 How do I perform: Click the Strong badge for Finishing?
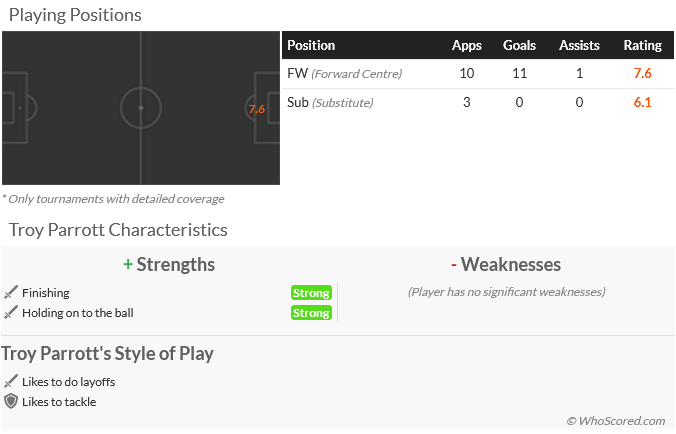311,293
